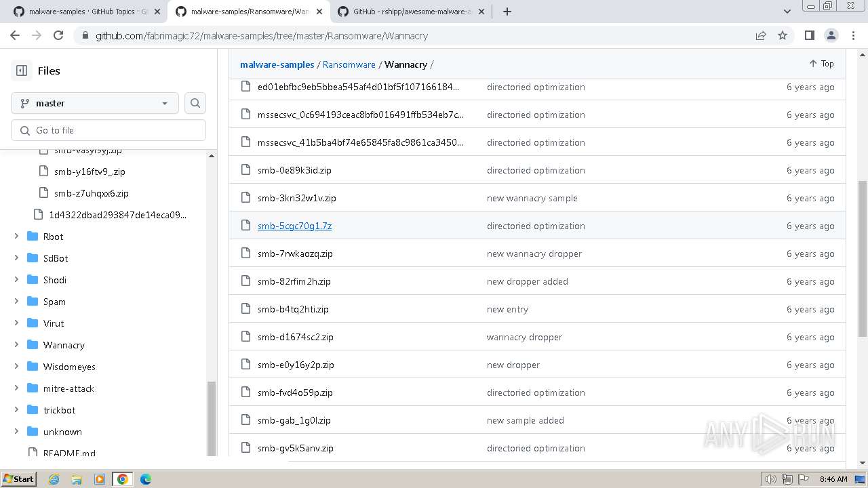Open mssecsvc_0c694193ceac8bfb... file
This screenshot has height=488, width=868.
(361, 115)
